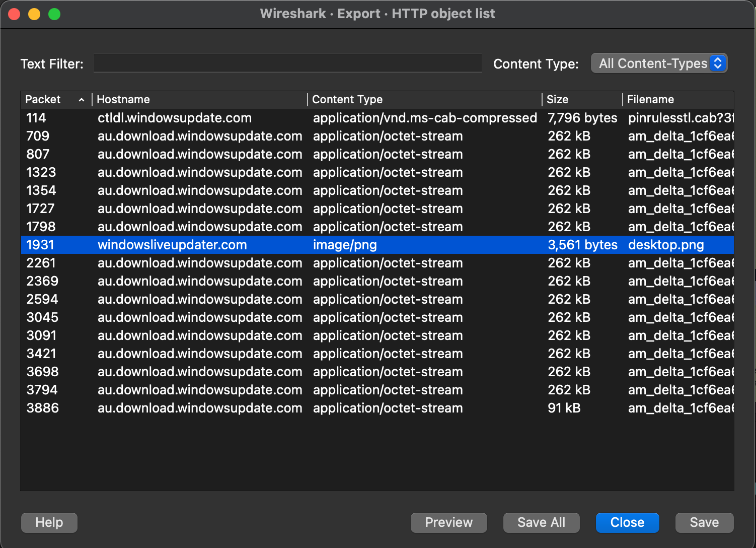Click the Preview button
Viewport: 756px width, 548px height.
(x=449, y=522)
